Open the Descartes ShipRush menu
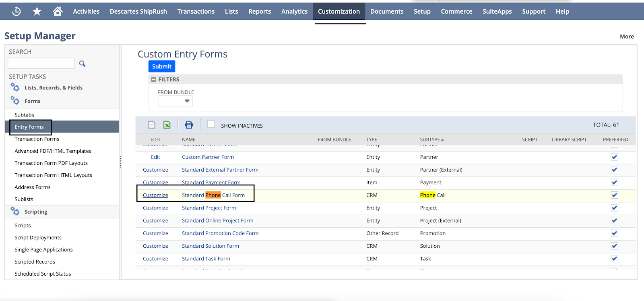 click(x=138, y=11)
